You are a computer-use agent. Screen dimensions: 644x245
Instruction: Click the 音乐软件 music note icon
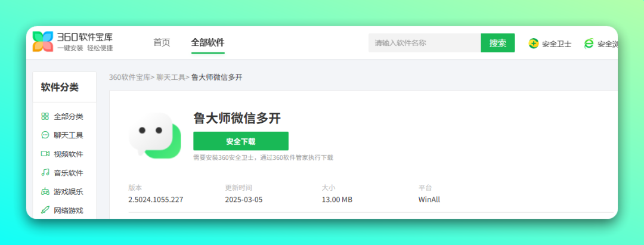[45, 172]
